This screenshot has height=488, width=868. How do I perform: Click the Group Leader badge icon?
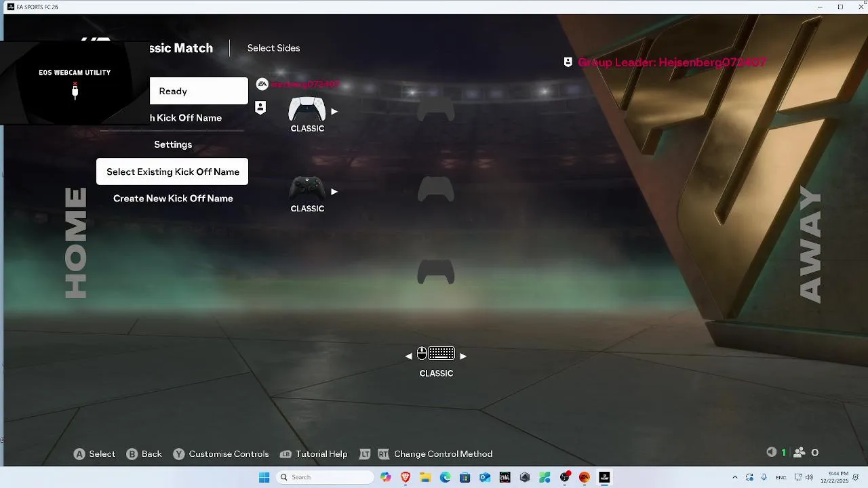[x=568, y=62]
